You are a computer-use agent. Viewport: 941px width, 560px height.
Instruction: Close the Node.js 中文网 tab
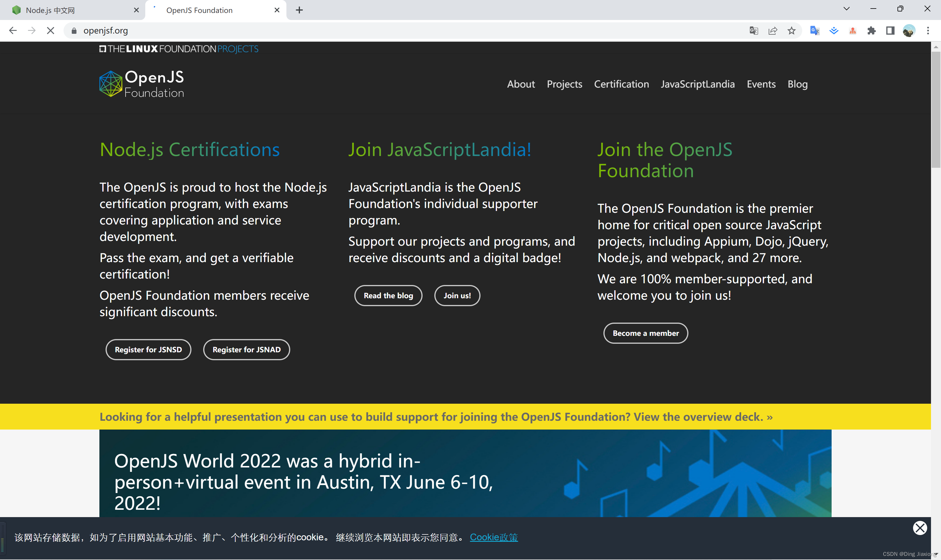click(136, 10)
